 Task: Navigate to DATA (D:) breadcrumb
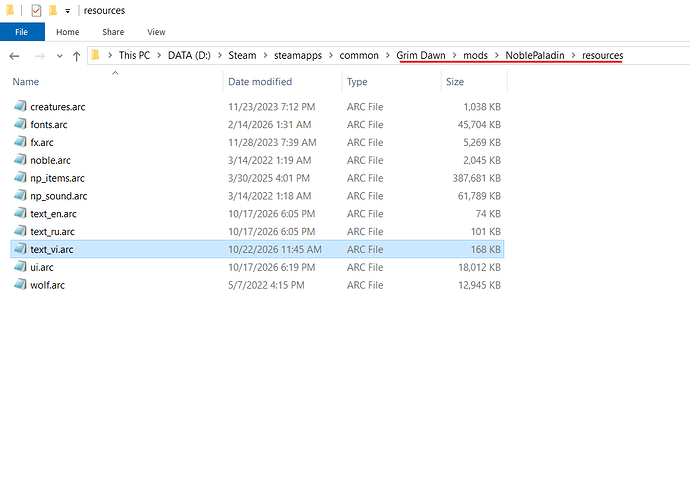tap(189, 55)
